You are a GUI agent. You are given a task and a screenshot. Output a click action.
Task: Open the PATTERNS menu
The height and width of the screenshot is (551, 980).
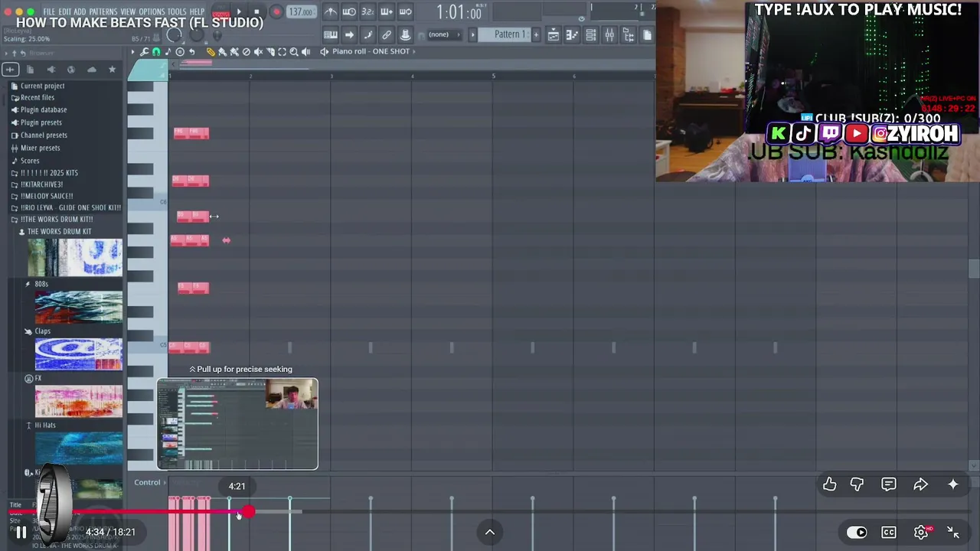click(103, 11)
